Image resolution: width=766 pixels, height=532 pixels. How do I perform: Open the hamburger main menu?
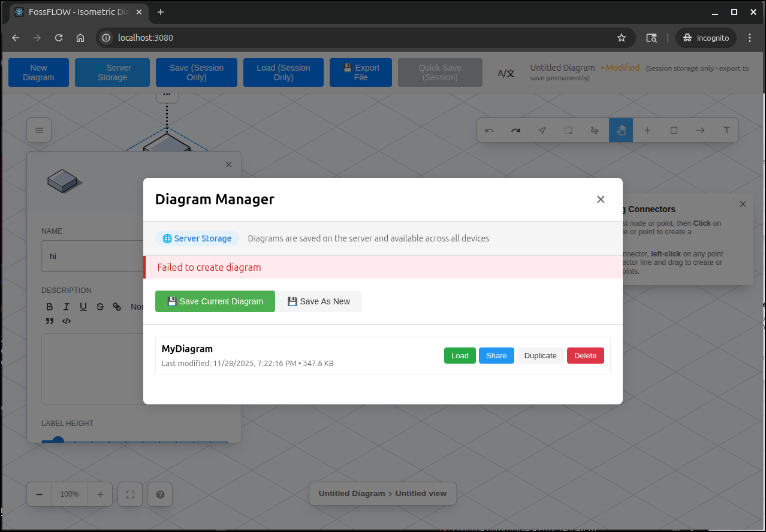click(39, 130)
